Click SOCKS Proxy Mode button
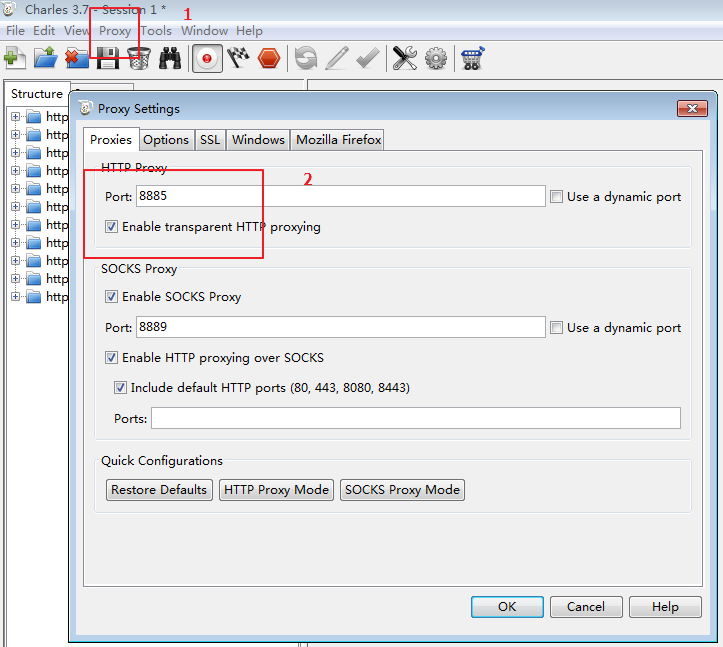This screenshot has height=647, width=723. [x=402, y=490]
